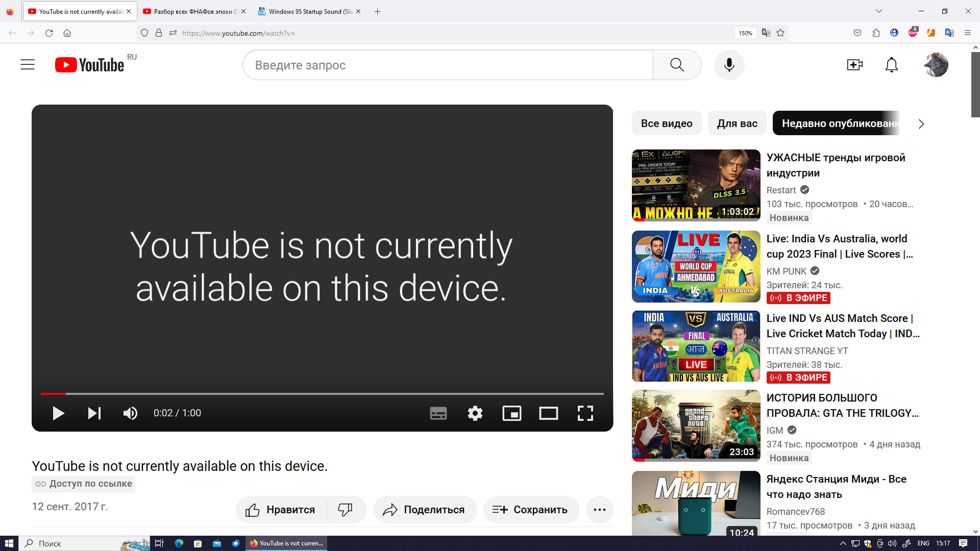This screenshot has width=980, height=551.
Task: Open GTA The Trilogy video thumbnail
Action: pos(696,425)
